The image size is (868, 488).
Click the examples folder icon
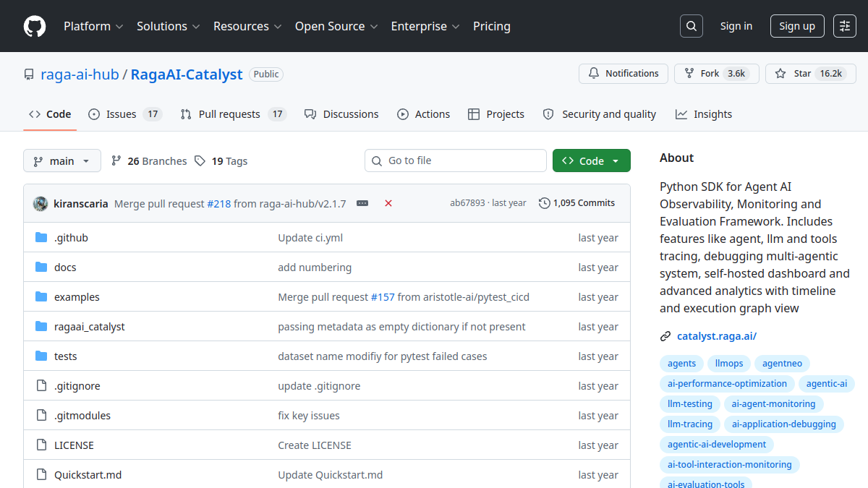pos(41,297)
